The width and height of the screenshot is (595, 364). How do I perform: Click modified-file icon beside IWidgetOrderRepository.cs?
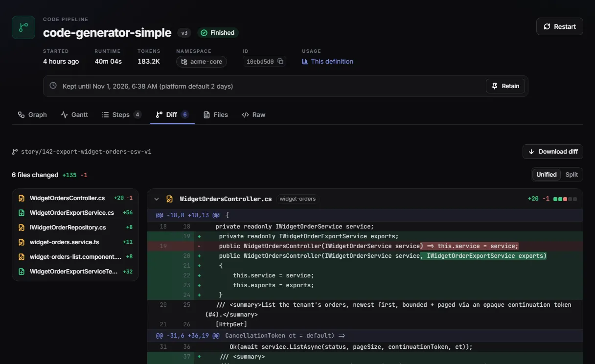[x=22, y=227]
